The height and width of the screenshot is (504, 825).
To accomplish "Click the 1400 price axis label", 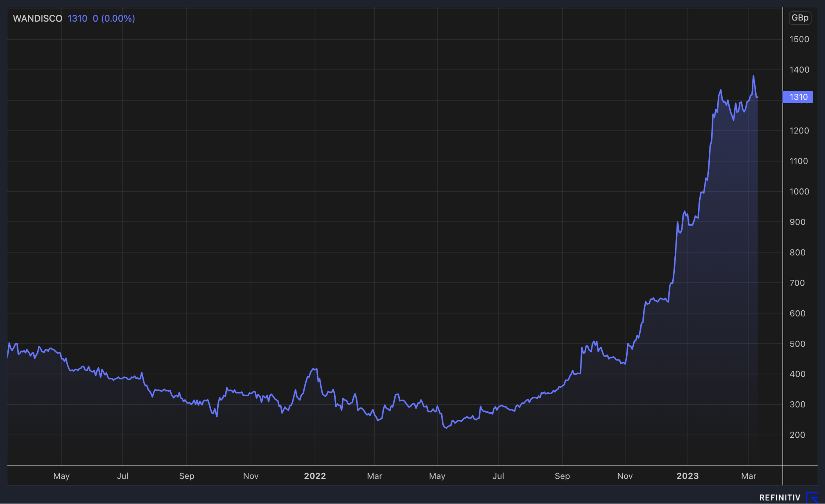I will tap(799, 70).
